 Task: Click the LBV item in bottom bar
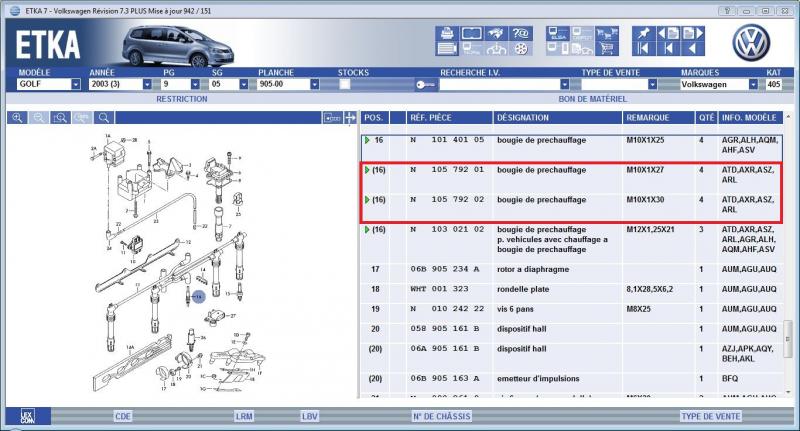[310, 416]
